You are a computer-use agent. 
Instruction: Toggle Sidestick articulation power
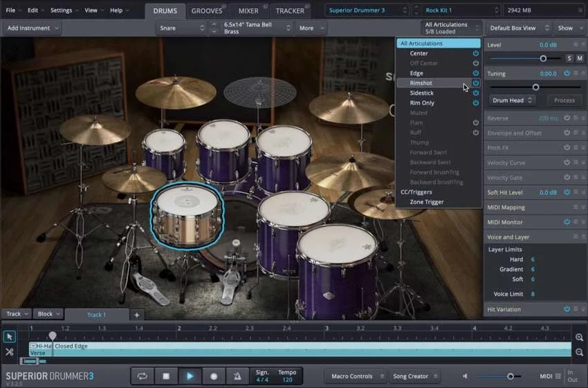[475, 93]
